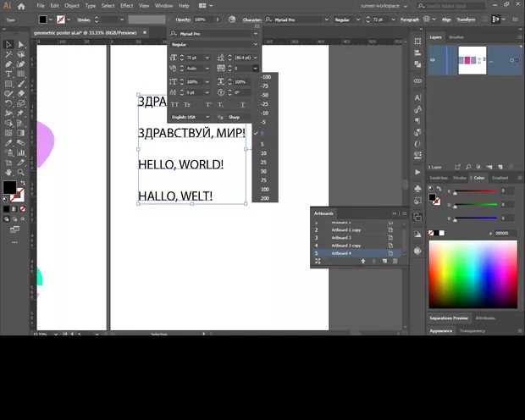
Task: Select the Scale tool
Action: click(21, 103)
